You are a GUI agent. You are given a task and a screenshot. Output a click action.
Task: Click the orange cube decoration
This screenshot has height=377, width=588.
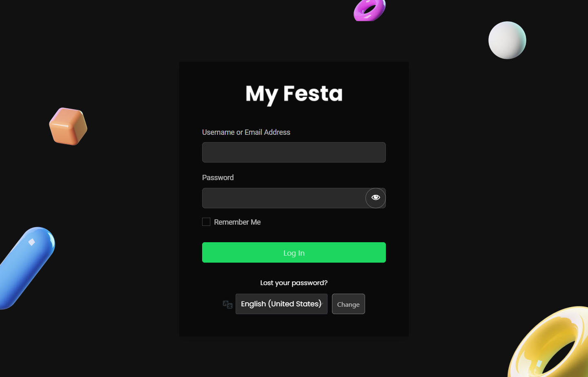click(68, 126)
